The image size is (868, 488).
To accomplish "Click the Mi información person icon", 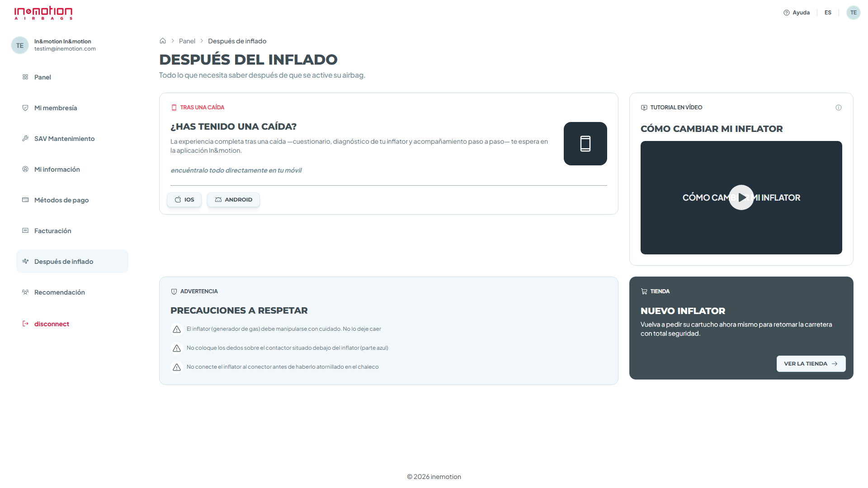I will [x=25, y=169].
